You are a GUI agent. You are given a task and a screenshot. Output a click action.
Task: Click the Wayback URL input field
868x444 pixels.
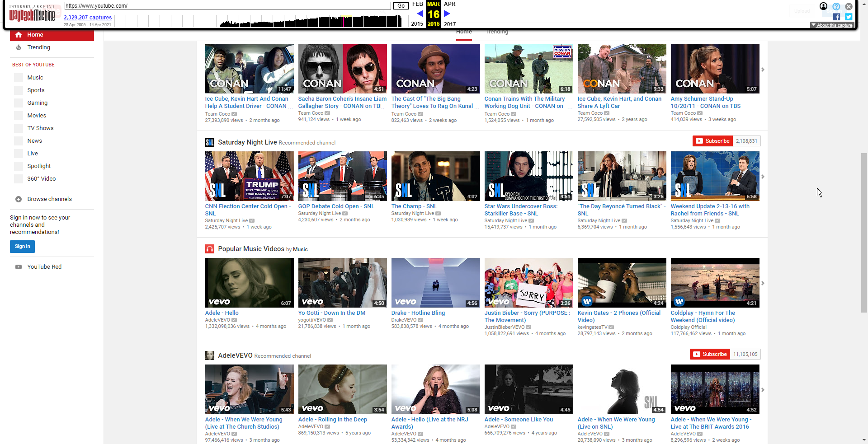pyautogui.click(x=228, y=6)
